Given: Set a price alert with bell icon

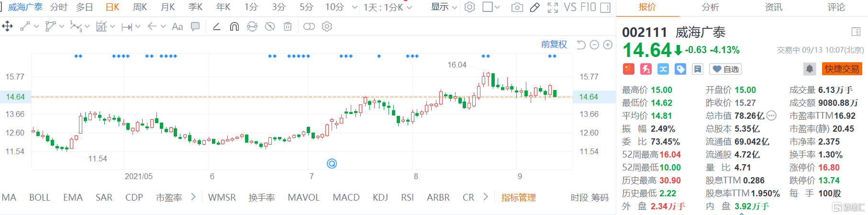Looking at the screenshot, I should tap(810, 69).
